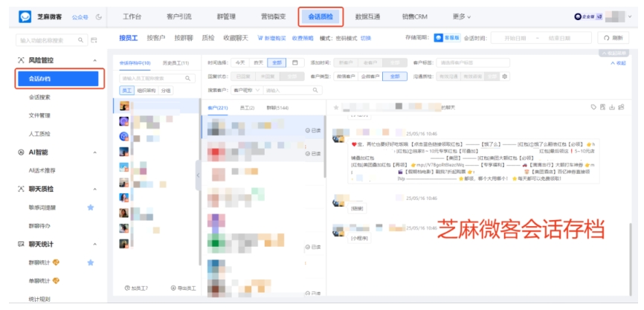
Task: Select the 员工 view toggle
Action: pyautogui.click(x=126, y=91)
